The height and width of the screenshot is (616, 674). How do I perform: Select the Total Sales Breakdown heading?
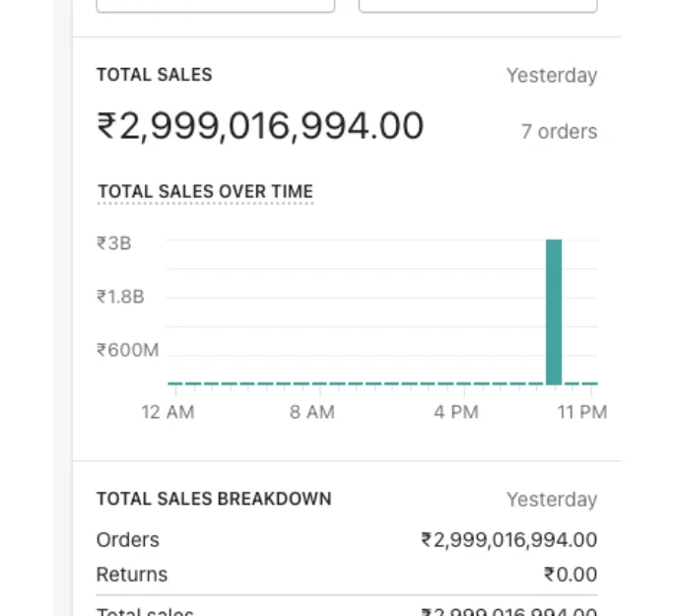214,499
